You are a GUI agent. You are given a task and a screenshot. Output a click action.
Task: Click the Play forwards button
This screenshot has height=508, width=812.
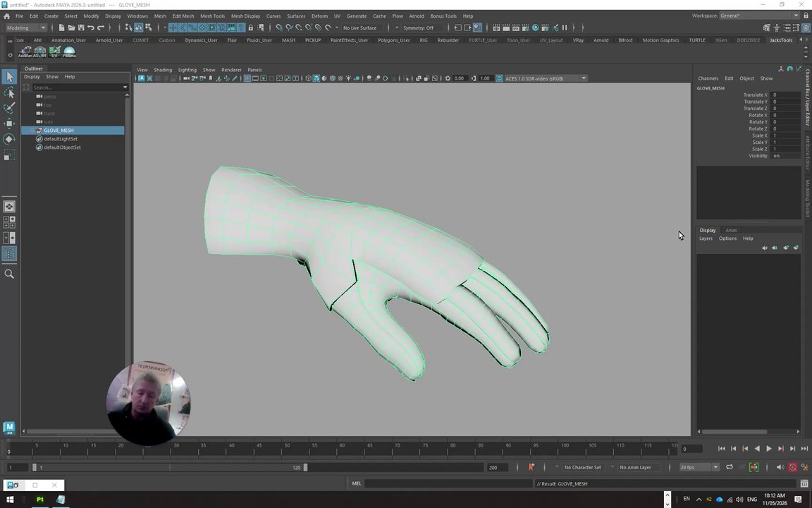pyautogui.click(x=768, y=449)
